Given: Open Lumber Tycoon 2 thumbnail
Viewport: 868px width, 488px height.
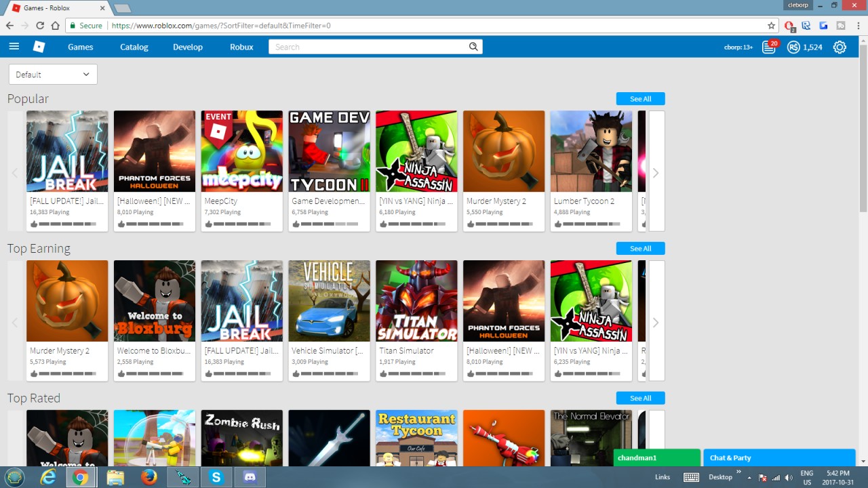Looking at the screenshot, I should tap(591, 151).
